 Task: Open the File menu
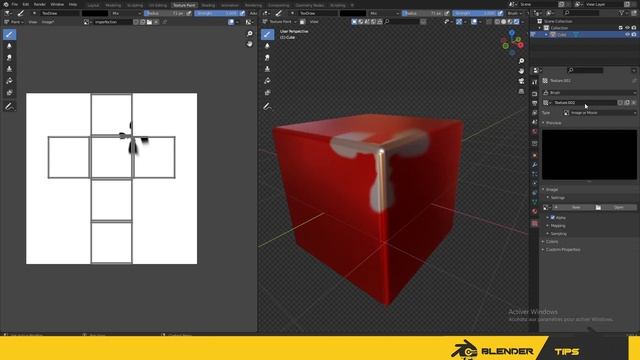coord(14,4)
